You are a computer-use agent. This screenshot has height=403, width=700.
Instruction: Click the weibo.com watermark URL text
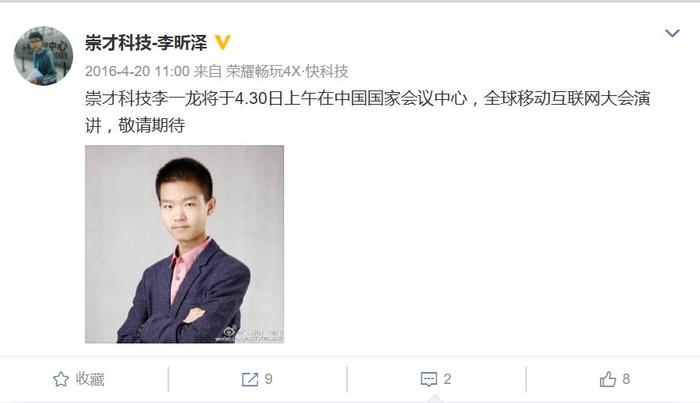click(x=249, y=339)
